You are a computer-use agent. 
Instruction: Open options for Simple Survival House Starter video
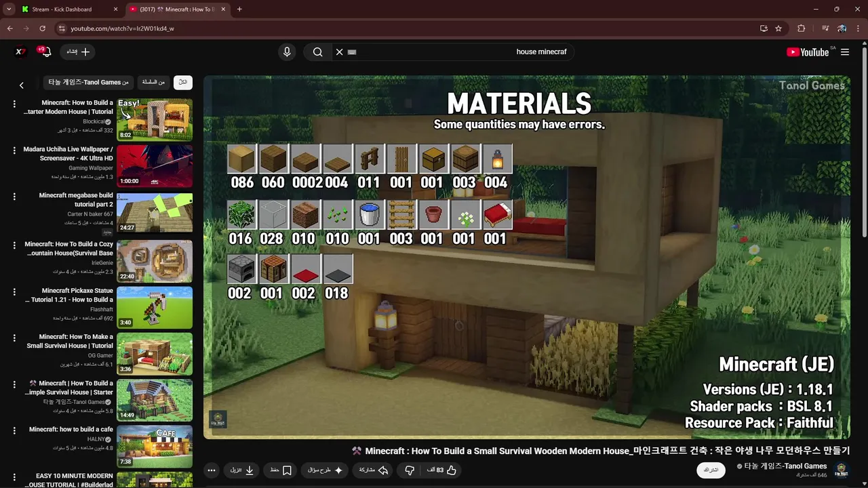(14, 384)
